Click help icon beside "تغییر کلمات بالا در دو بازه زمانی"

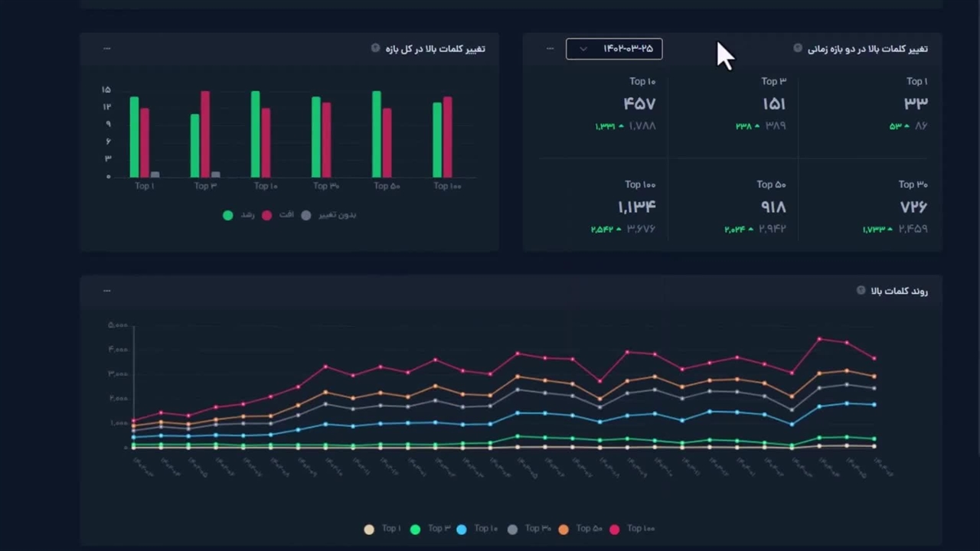tap(798, 48)
